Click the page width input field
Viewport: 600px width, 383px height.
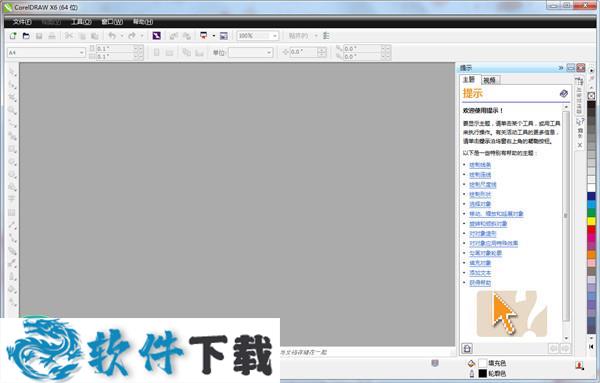[114, 49]
